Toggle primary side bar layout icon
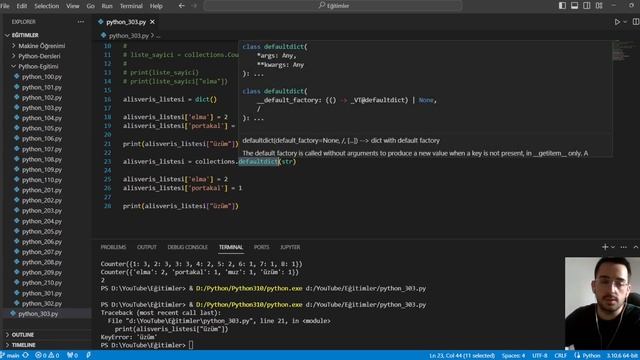 [x=562, y=6]
